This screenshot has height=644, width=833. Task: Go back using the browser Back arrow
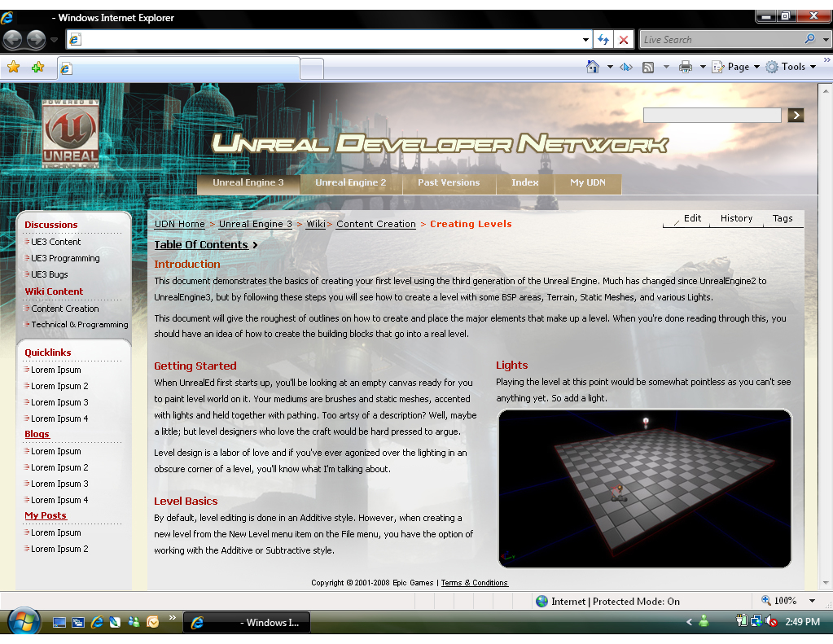click(x=13, y=39)
